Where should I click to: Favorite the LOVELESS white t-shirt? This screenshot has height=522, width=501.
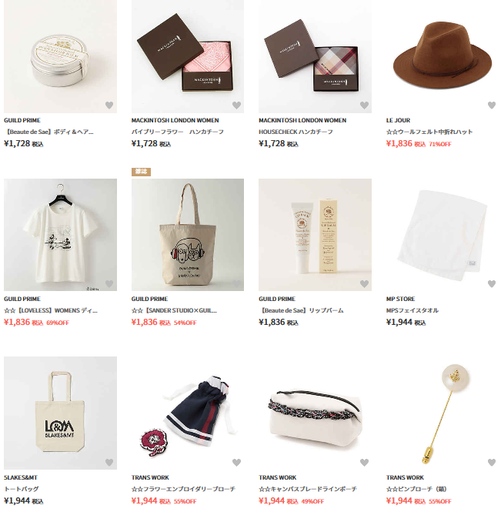pyautogui.click(x=109, y=284)
